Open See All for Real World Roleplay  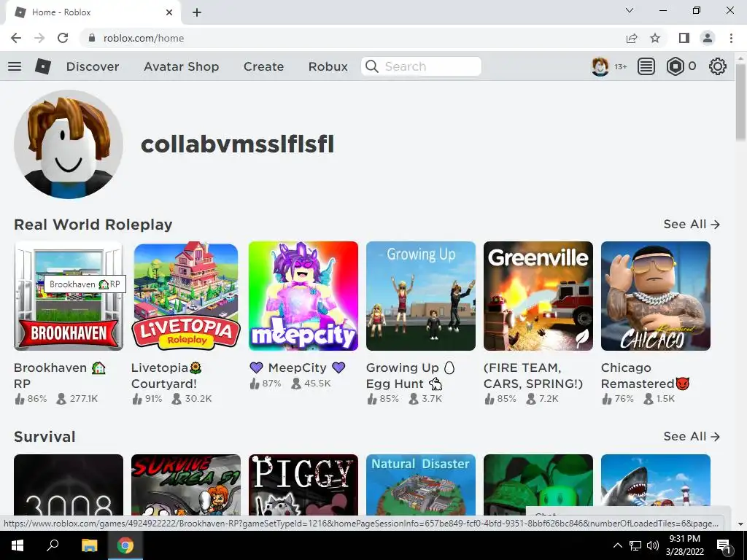(x=692, y=224)
